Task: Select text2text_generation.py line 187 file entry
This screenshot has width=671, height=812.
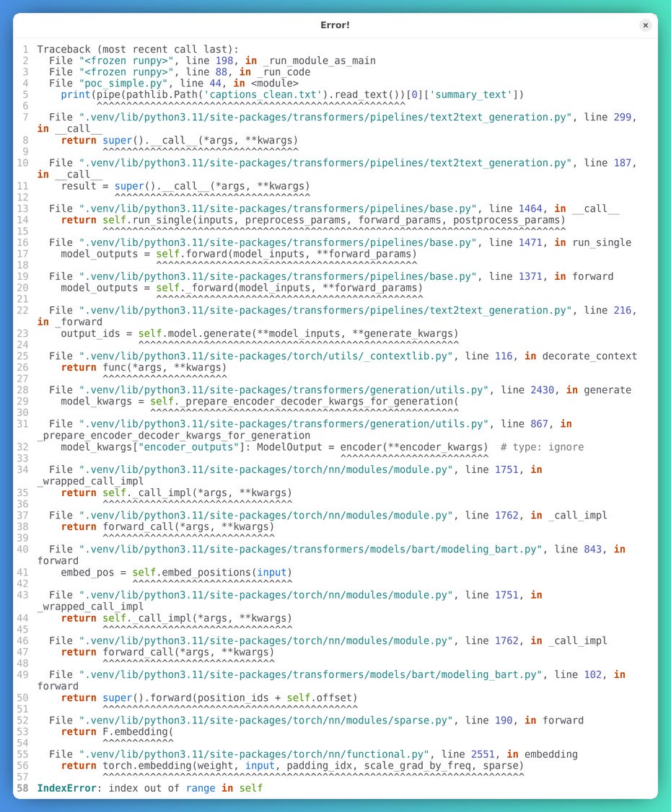Action: 337,168
